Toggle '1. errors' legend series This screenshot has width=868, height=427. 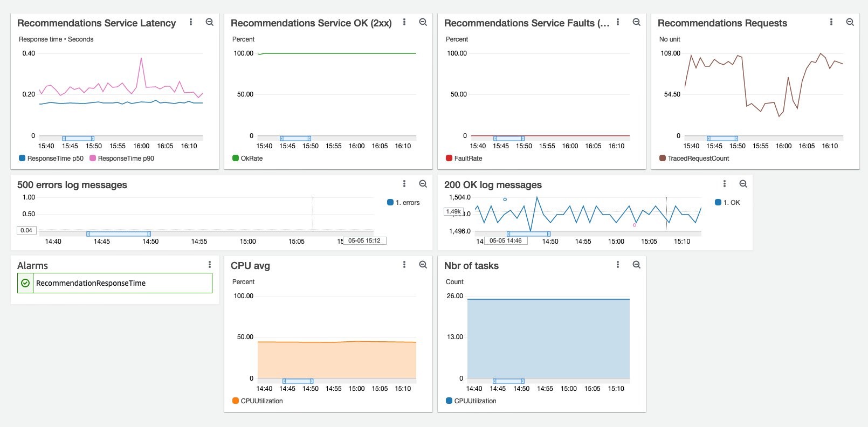pos(403,203)
